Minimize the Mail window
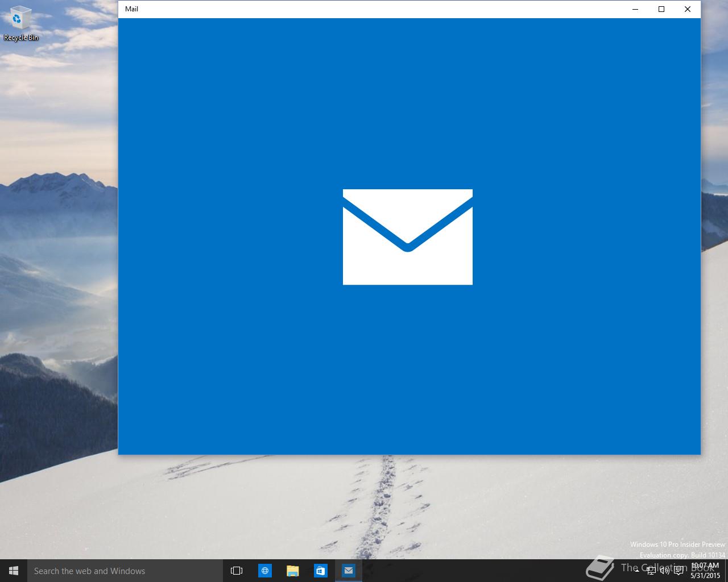Viewport: 728px width, 582px height. click(x=635, y=9)
